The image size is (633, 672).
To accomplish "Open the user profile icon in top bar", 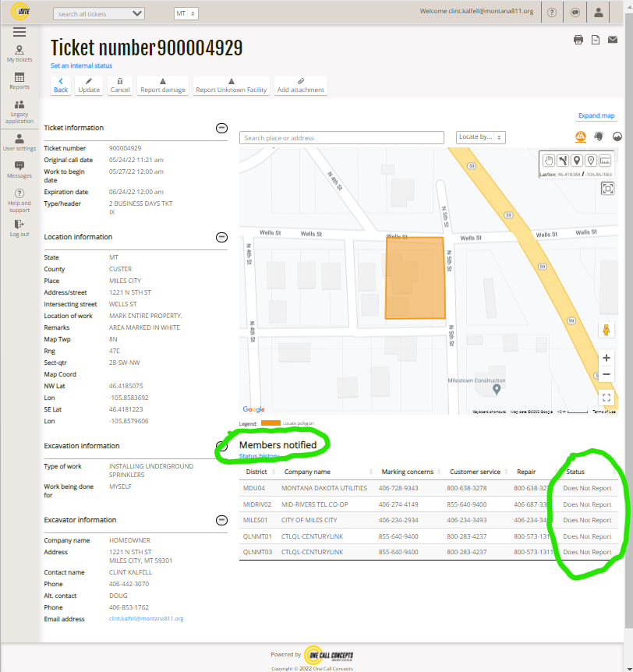I will pos(598,12).
